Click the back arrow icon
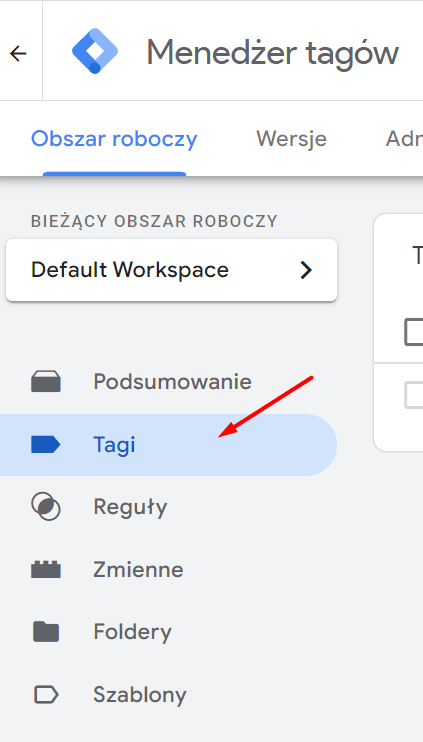The image size is (423, 742). click(18, 53)
